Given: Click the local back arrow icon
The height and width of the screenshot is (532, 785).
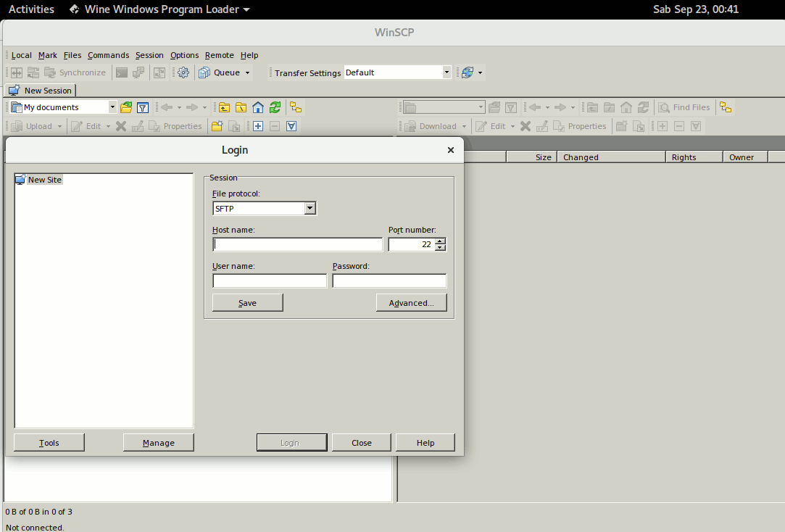Looking at the screenshot, I should (x=167, y=107).
